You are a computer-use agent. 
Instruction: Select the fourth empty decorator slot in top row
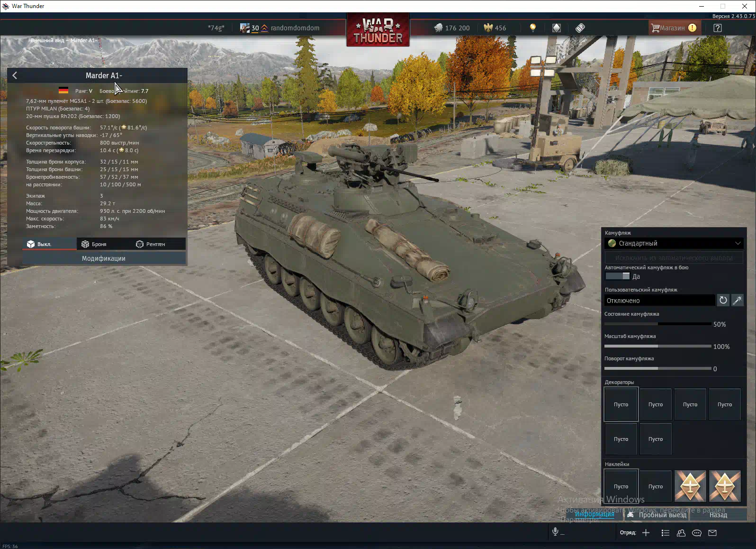pyautogui.click(x=725, y=404)
